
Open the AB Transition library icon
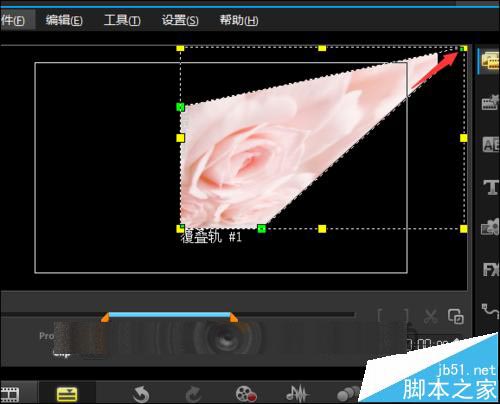click(x=491, y=145)
